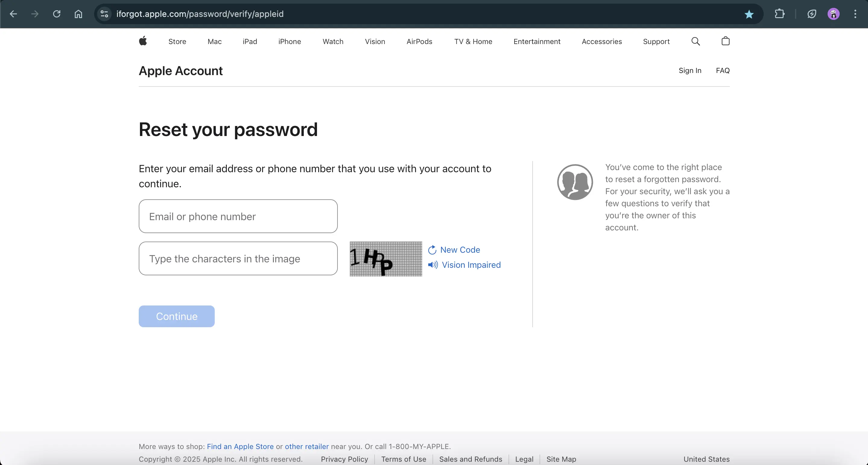Open the browser home page icon

click(78, 14)
